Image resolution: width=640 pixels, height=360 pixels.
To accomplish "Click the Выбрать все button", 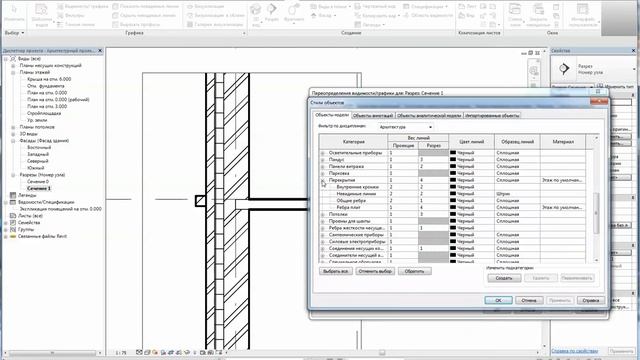I will (336, 271).
